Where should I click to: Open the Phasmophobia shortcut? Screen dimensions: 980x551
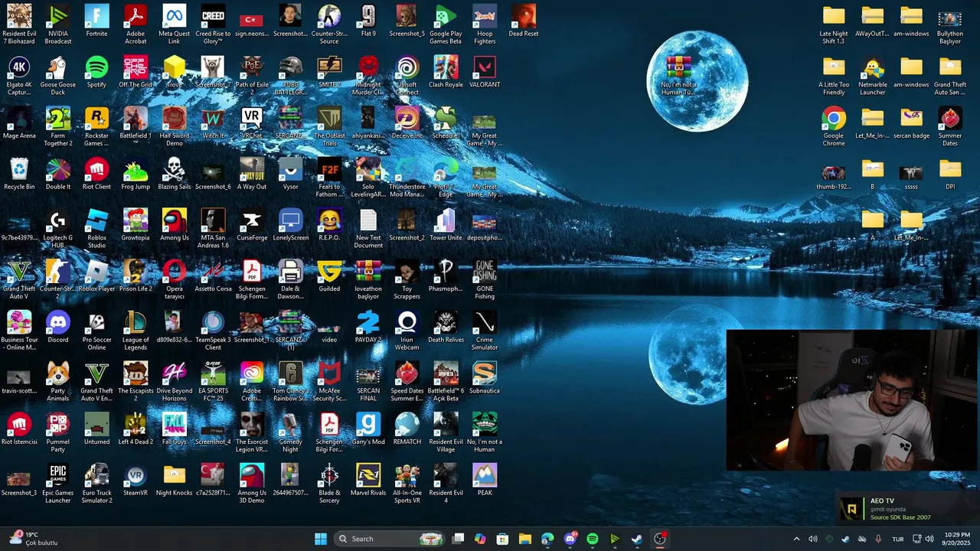[x=446, y=276]
